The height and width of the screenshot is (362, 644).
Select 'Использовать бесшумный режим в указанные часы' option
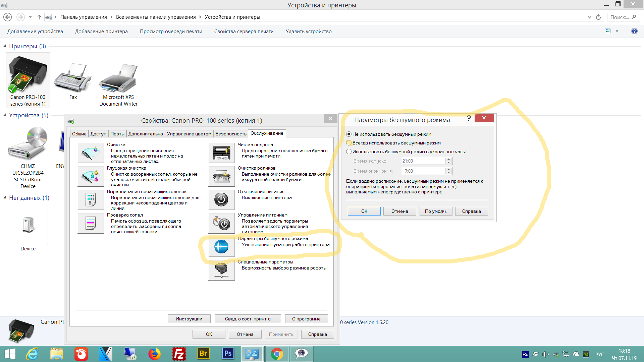(x=349, y=152)
